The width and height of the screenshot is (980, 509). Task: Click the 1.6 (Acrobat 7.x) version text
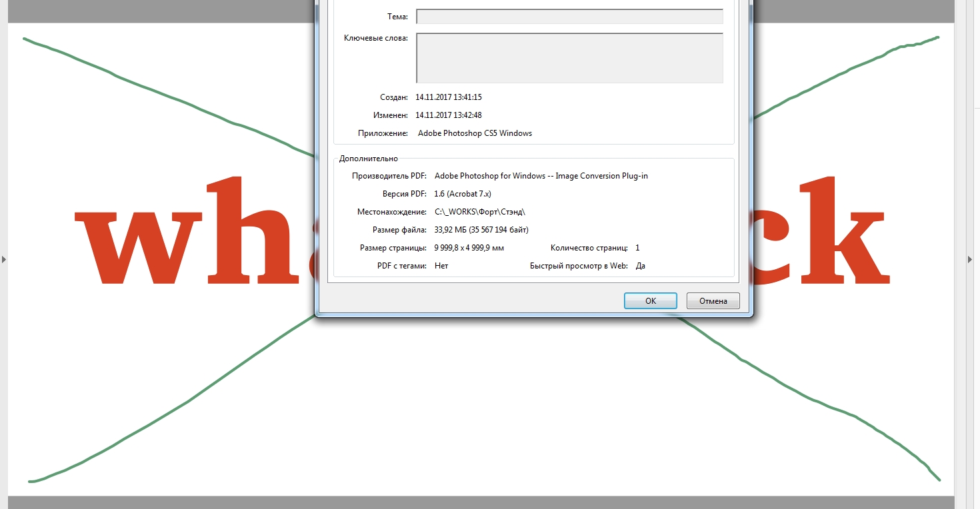[x=463, y=194]
